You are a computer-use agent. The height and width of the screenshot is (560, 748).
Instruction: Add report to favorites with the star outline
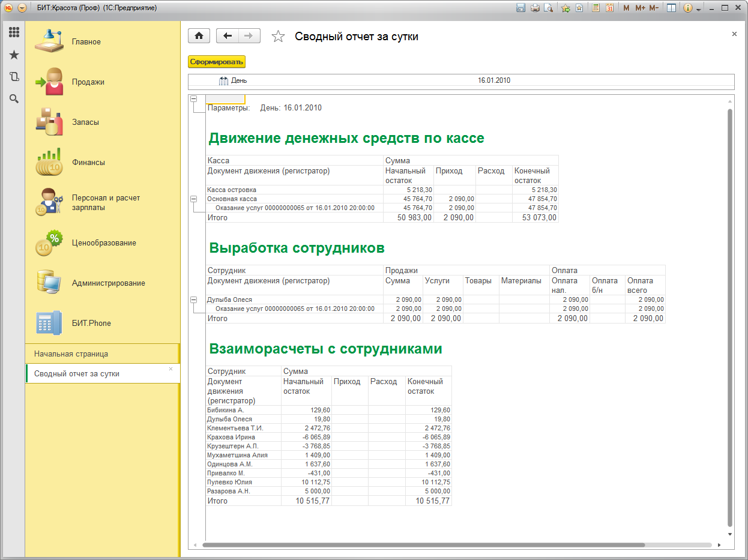pos(277,37)
